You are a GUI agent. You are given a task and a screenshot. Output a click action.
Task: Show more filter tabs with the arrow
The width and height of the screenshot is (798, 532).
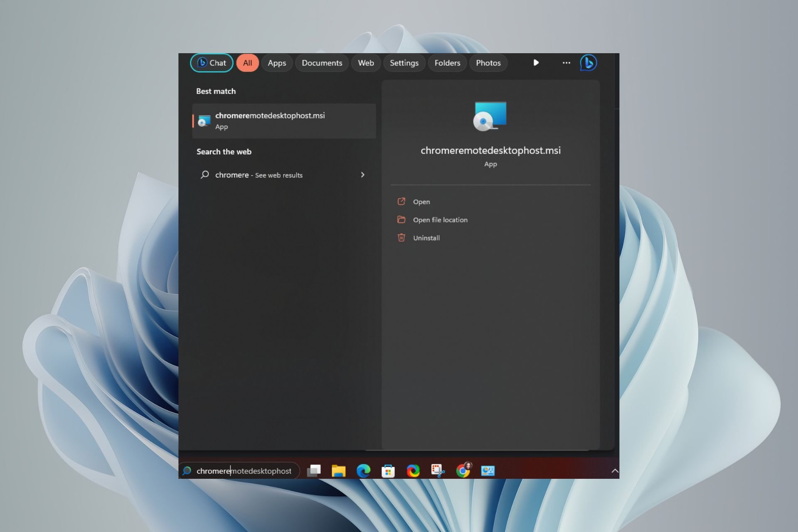pos(536,63)
